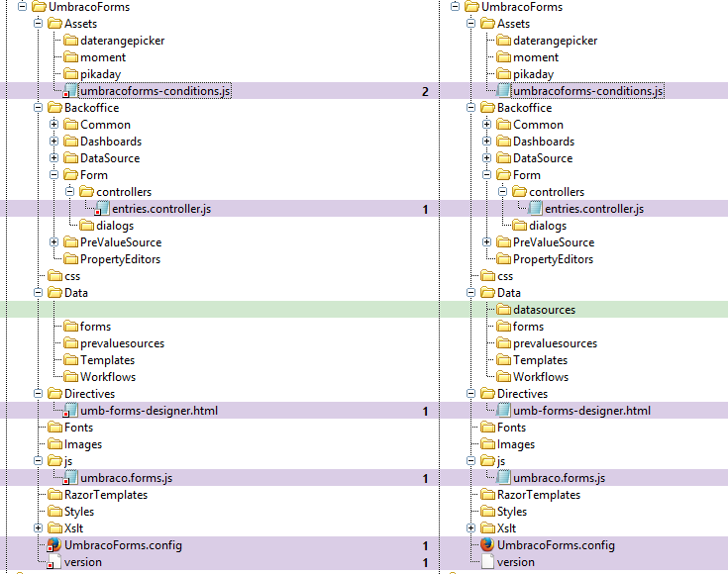Click left pane version file icon
The height and width of the screenshot is (574, 728).
(x=54, y=561)
